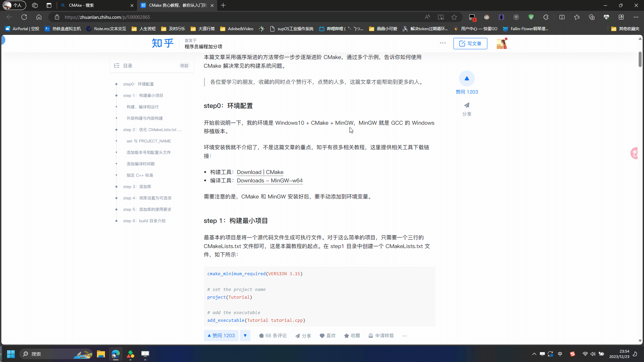Open 程序员编程加分项 column link

click(203, 47)
